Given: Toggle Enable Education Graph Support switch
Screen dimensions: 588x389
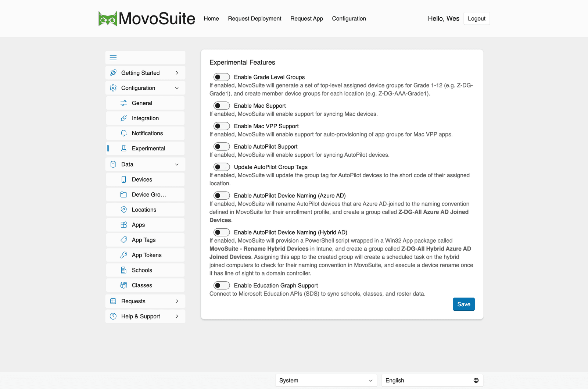Looking at the screenshot, I should click(222, 285).
